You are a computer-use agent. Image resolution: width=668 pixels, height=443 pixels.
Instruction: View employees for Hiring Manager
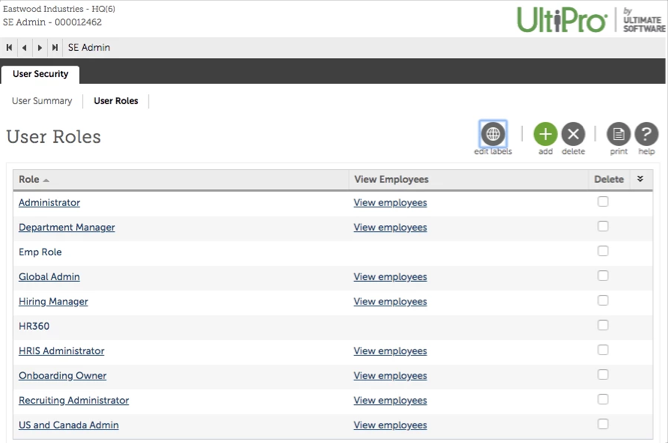pyautogui.click(x=390, y=301)
